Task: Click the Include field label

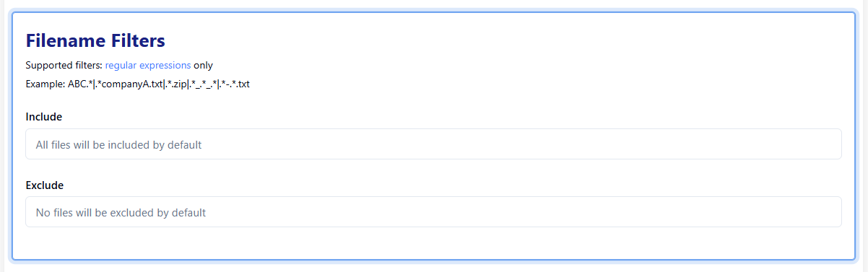Action: (43, 116)
